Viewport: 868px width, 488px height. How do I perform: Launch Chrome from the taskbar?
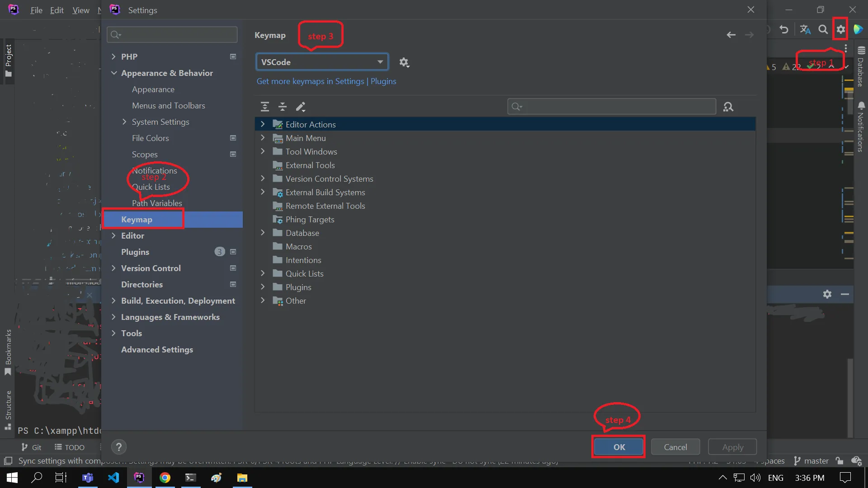tap(165, 477)
